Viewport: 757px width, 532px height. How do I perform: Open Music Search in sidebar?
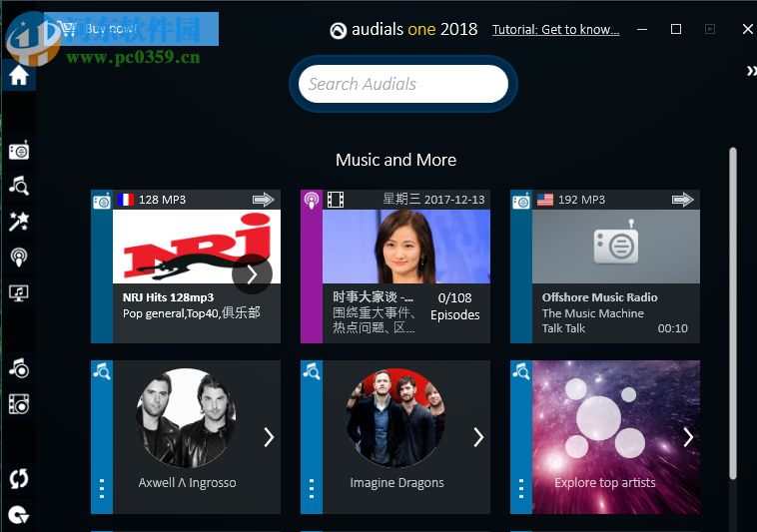(19, 186)
